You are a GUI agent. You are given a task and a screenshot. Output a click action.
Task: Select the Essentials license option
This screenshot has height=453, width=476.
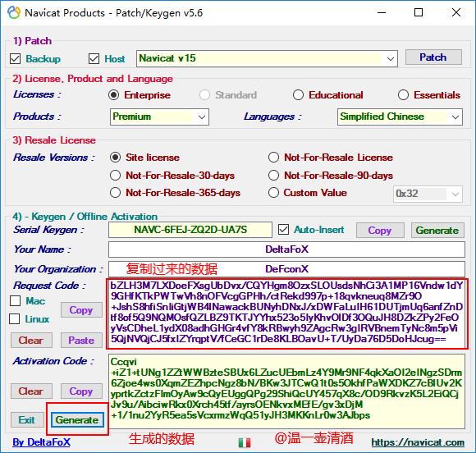coord(403,95)
